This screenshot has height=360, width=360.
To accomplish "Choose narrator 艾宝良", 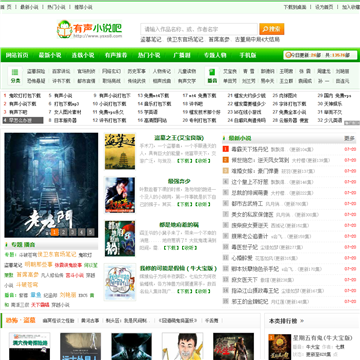I will (230, 71).
